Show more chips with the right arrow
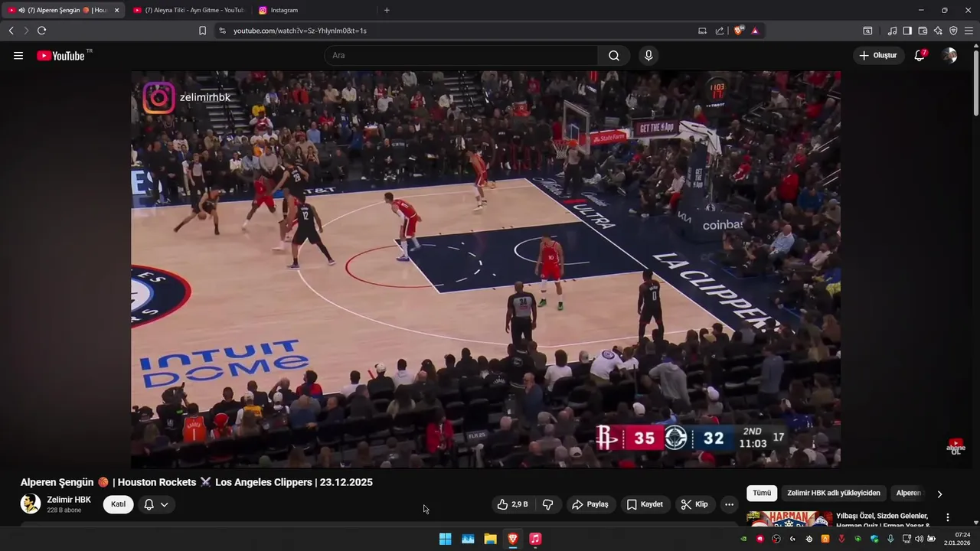This screenshot has height=551, width=980. [x=939, y=494]
